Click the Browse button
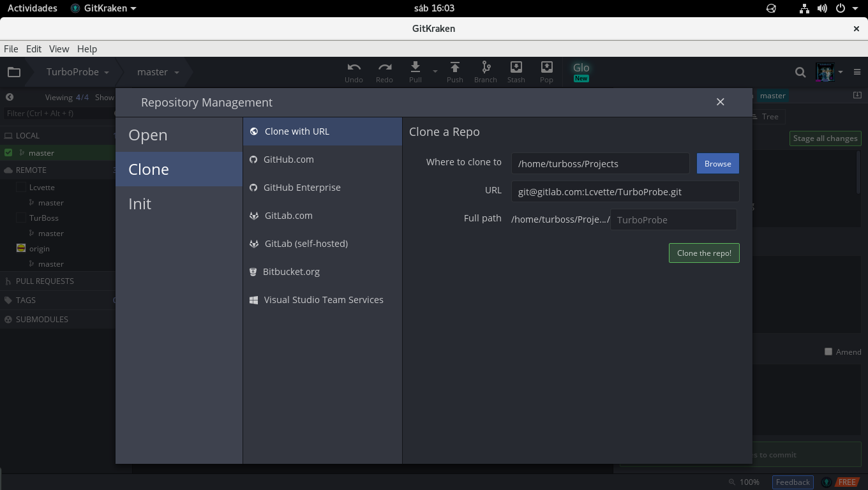The width and height of the screenshot is (868, 490). point(718,163)
